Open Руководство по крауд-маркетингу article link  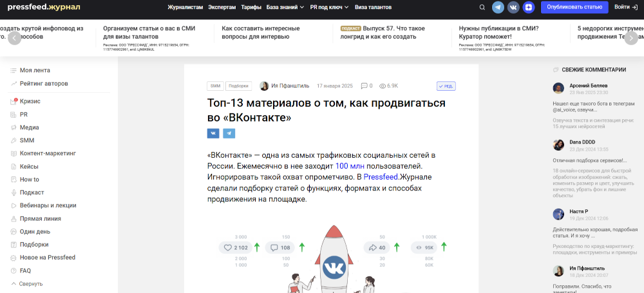(594, 249)
